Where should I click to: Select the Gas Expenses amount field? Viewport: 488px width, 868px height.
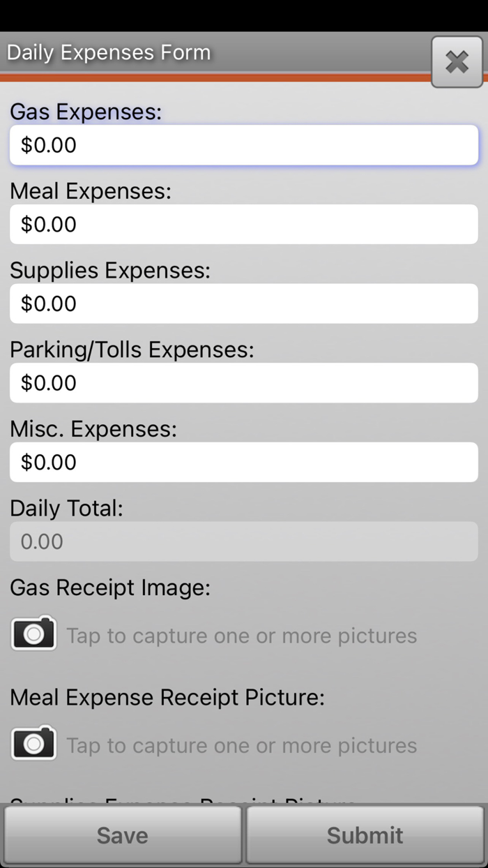[x=243, y=144]
